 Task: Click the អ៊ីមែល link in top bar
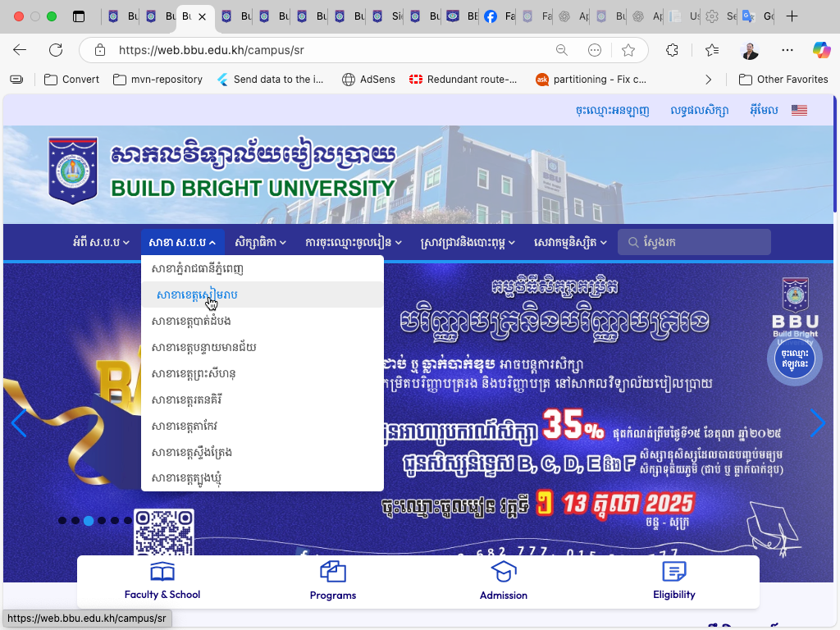(764, 110)
